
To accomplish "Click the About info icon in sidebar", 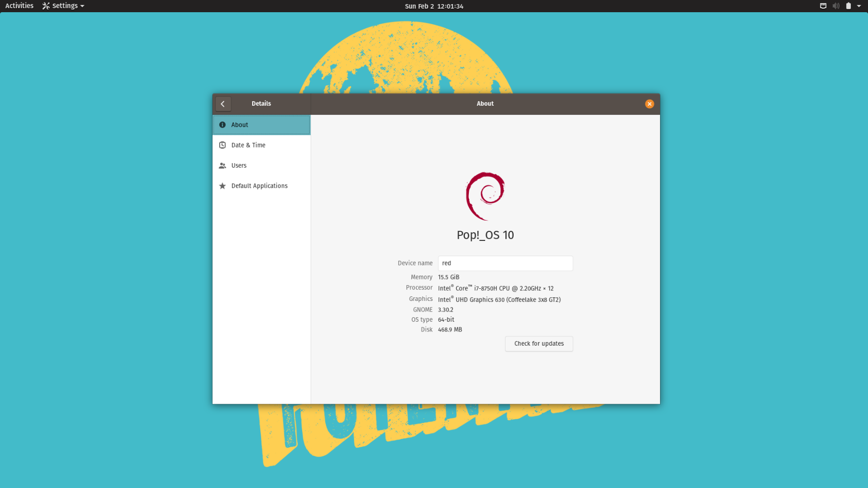I will pos(222,125).
